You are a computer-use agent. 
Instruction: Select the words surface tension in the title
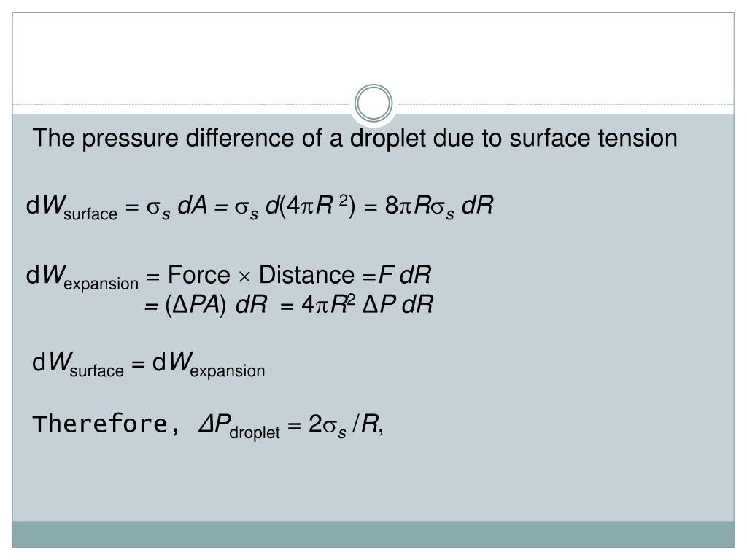pos(593,138)
